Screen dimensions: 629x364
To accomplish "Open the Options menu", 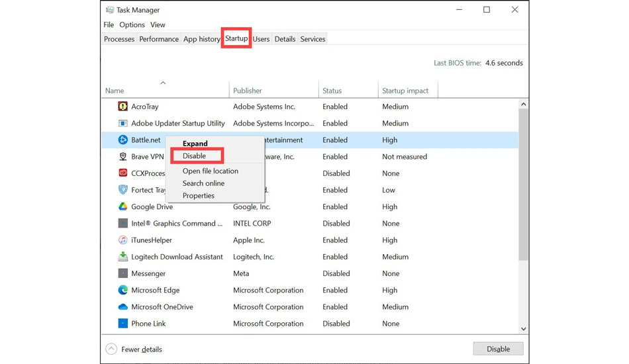I will click(x=132, y=24).
